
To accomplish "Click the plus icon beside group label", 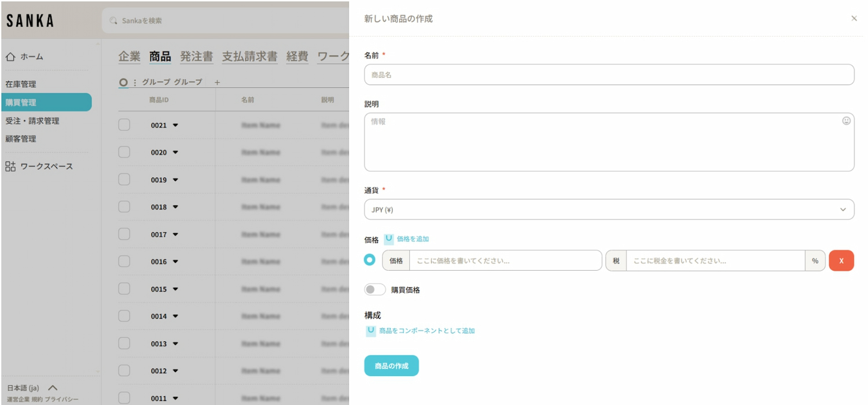I will tap(218, 83).
